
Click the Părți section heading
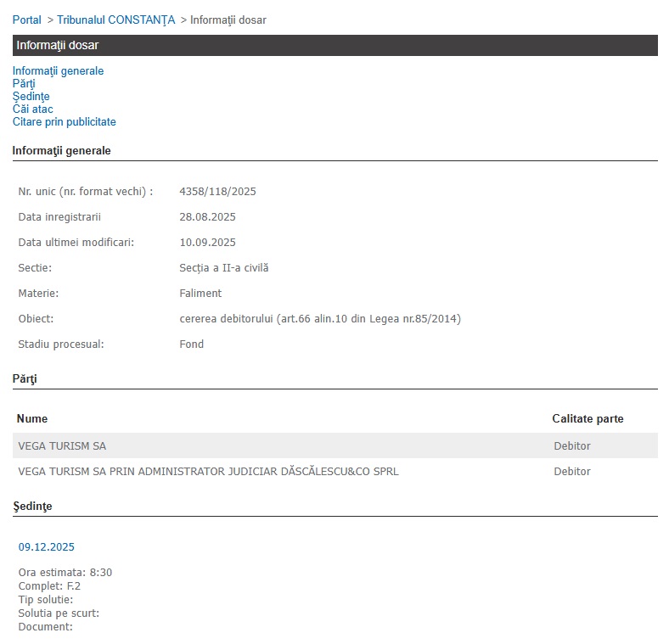[25, 379]
